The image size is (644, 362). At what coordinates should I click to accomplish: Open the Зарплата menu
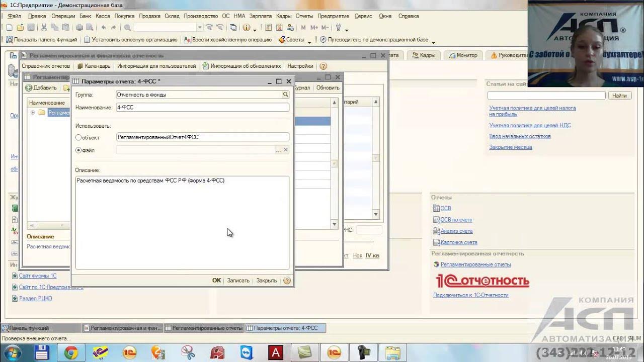pyautogui.click(x=260, y=16)
